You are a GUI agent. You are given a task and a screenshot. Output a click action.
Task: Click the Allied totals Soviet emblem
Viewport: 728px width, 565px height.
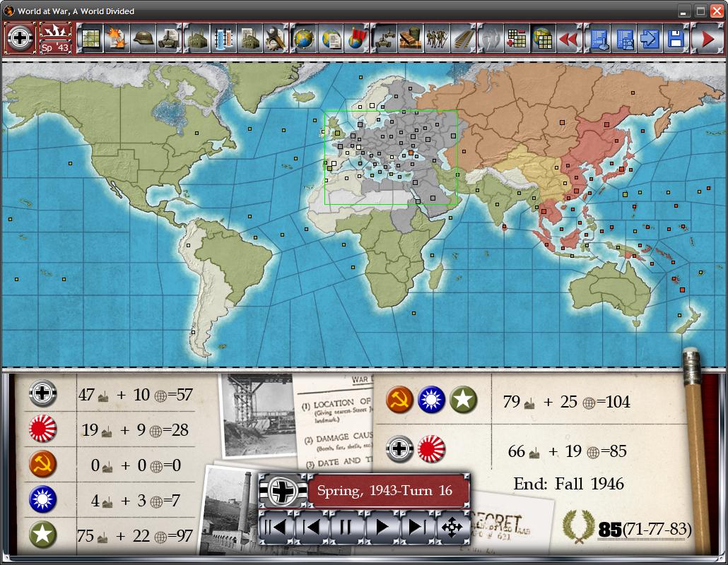(400, 400)
